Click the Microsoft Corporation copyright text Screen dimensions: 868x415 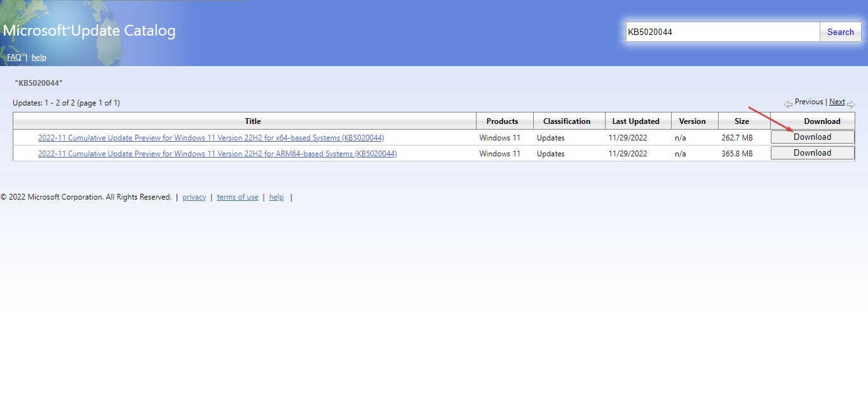(x=86, y=198)
